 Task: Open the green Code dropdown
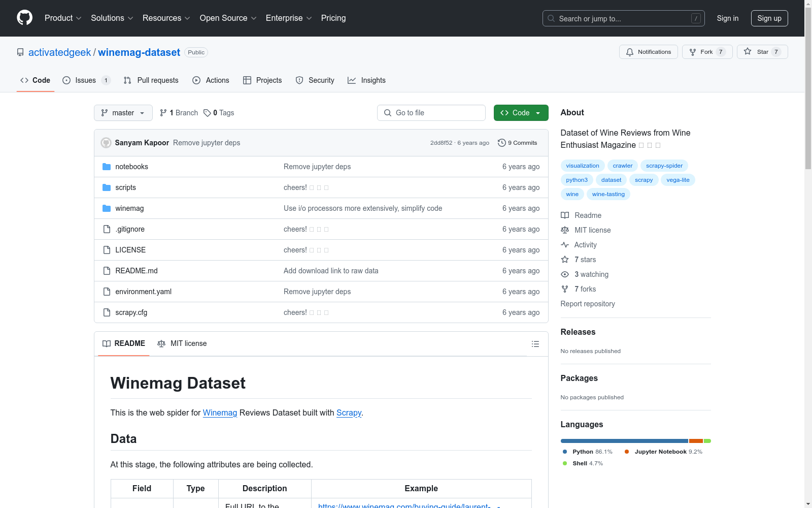[521, 113]
